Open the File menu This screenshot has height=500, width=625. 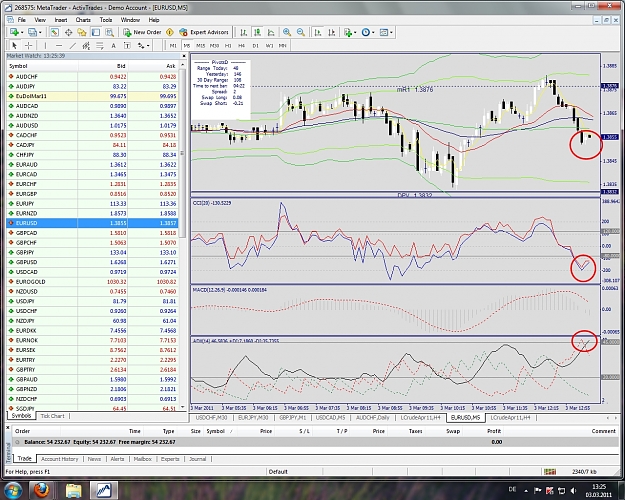coord(22,20)
